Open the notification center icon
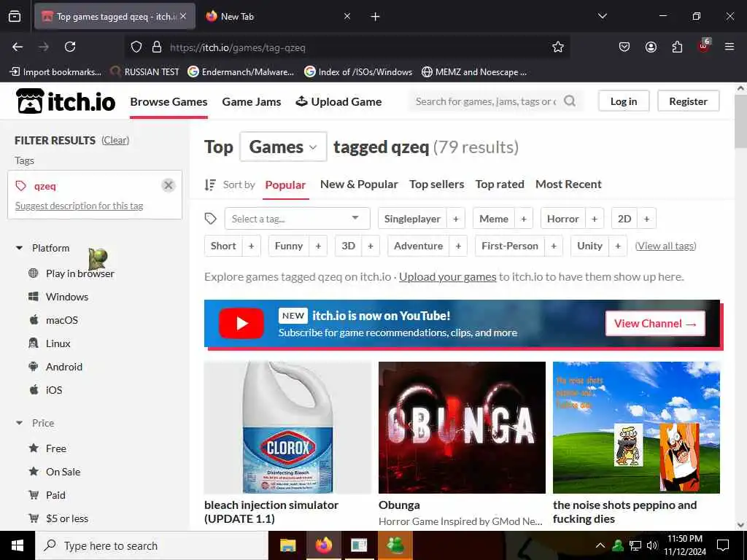747x560 pixels. coord(723,545)
